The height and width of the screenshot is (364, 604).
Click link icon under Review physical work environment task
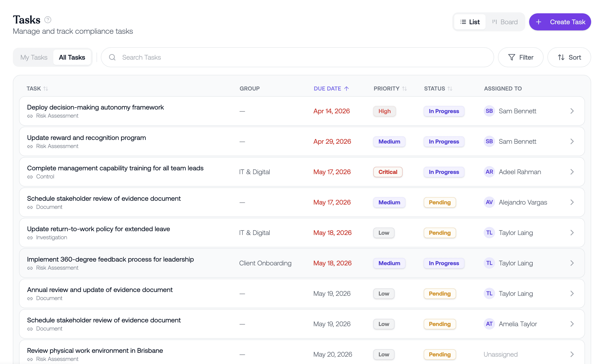(30, 359)
